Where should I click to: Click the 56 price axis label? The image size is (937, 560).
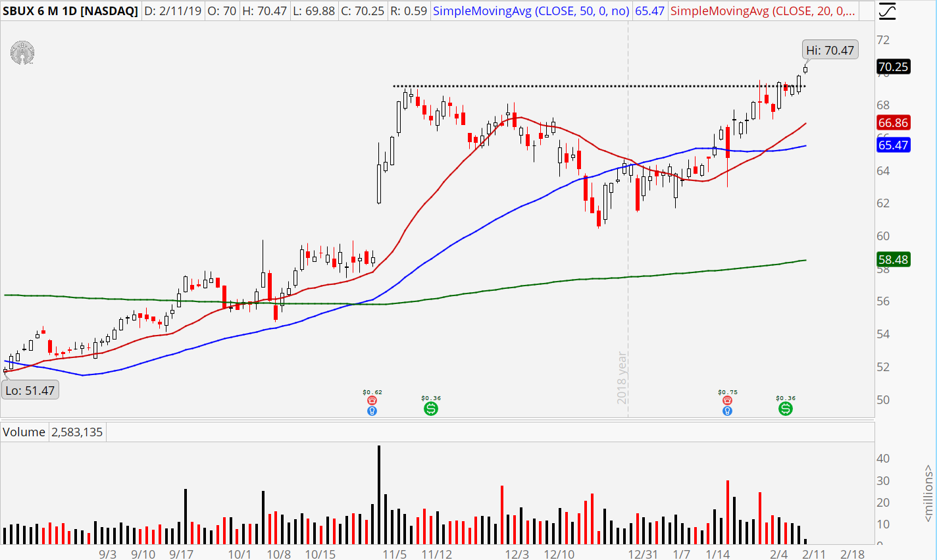[x=883, y=301]
